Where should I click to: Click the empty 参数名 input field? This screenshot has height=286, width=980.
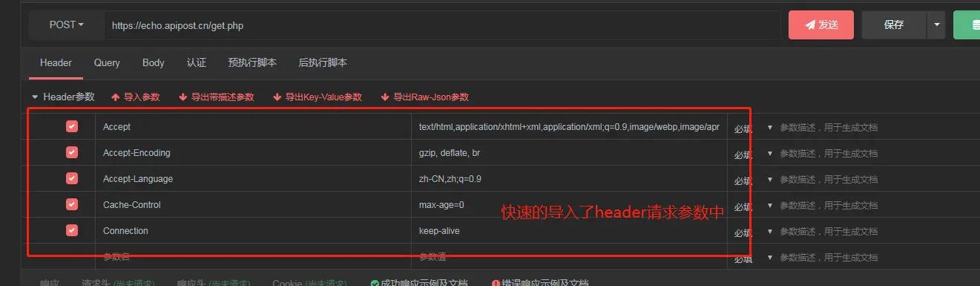[253, 257]
